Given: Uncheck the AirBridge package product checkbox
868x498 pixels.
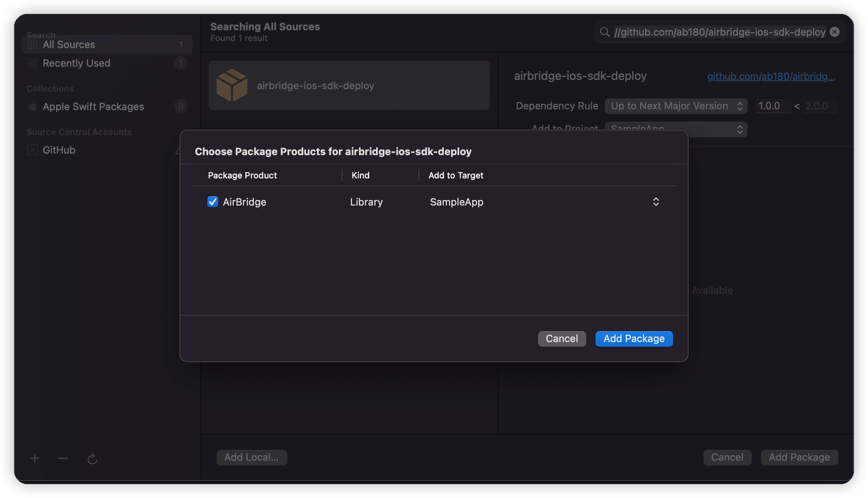Looking at the screenshot, I should (x=212, y=202).
